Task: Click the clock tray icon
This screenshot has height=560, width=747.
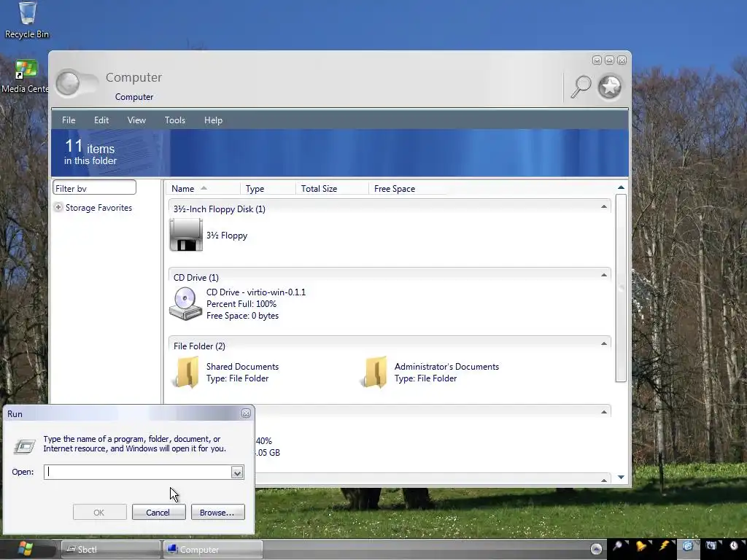Action: 734,545
